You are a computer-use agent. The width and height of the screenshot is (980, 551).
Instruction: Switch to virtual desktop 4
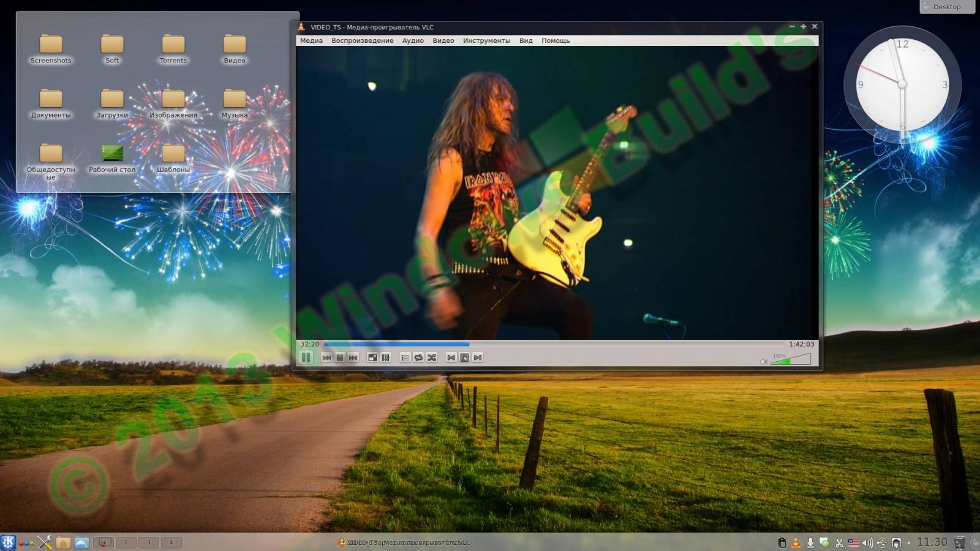tap(171, 542)
